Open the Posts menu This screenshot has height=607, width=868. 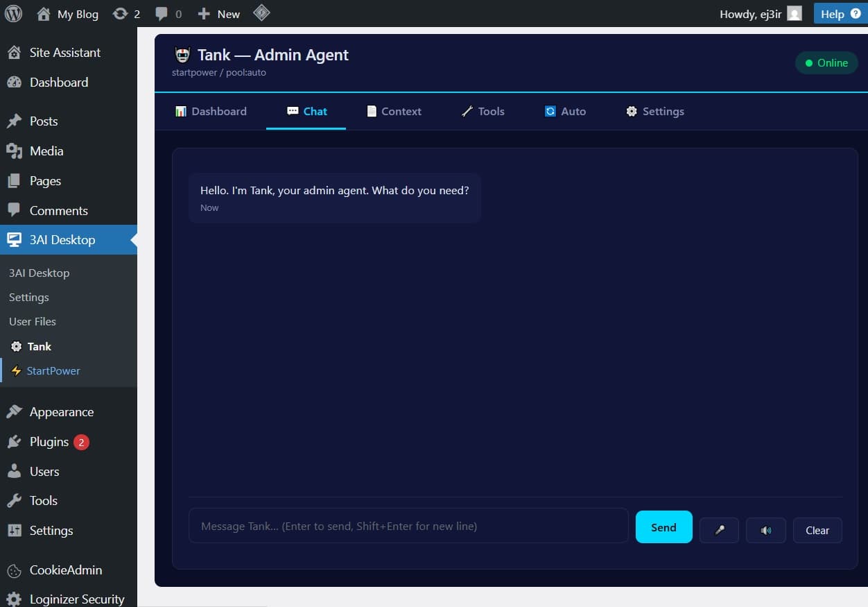tap(69, 121)
